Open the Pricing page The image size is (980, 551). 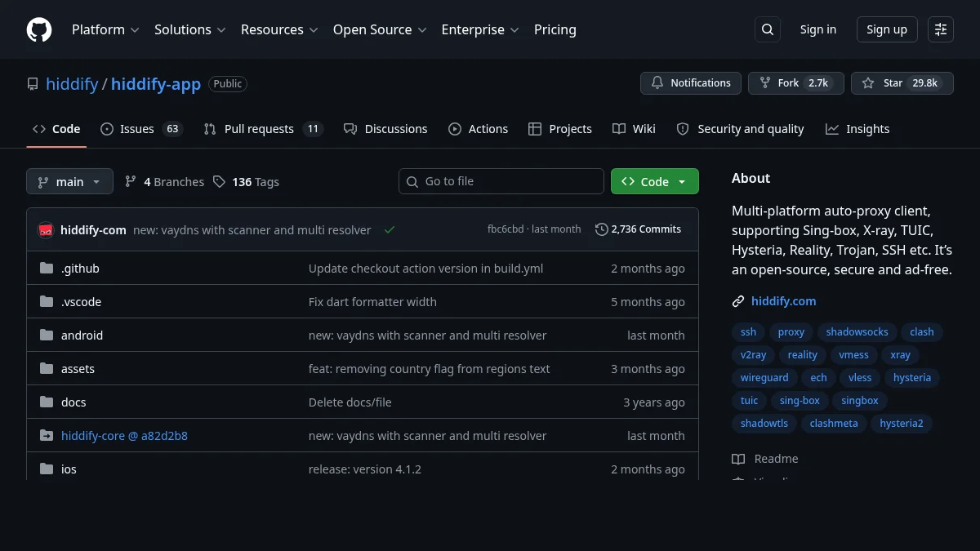click(x=555, y=29)
